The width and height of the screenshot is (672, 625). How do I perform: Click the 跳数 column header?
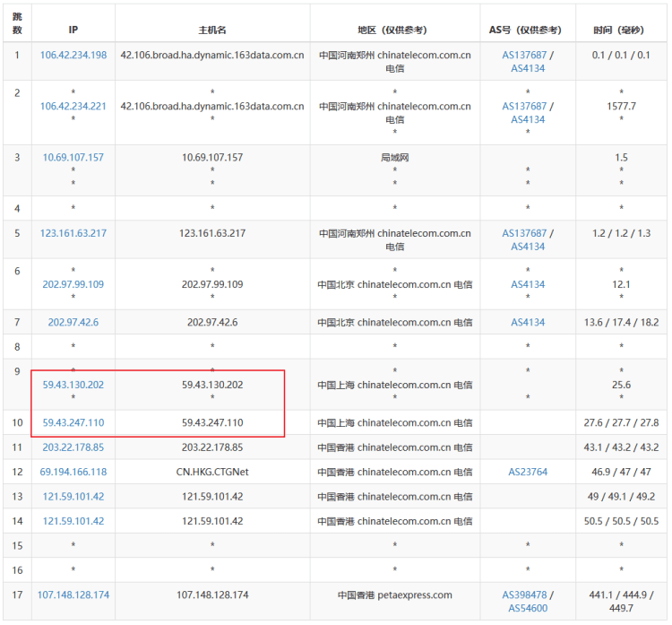pos(17,23)
